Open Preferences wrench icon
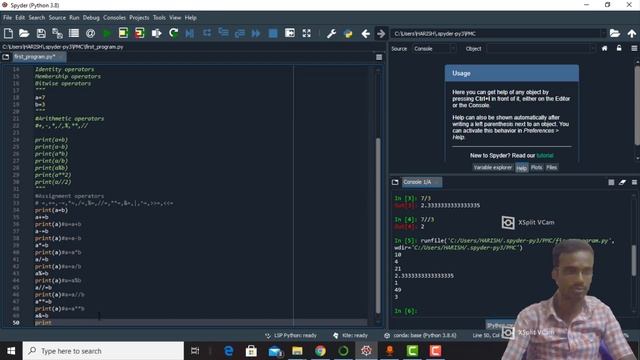The height and width of the screenshot is (360, 640). 331,33
